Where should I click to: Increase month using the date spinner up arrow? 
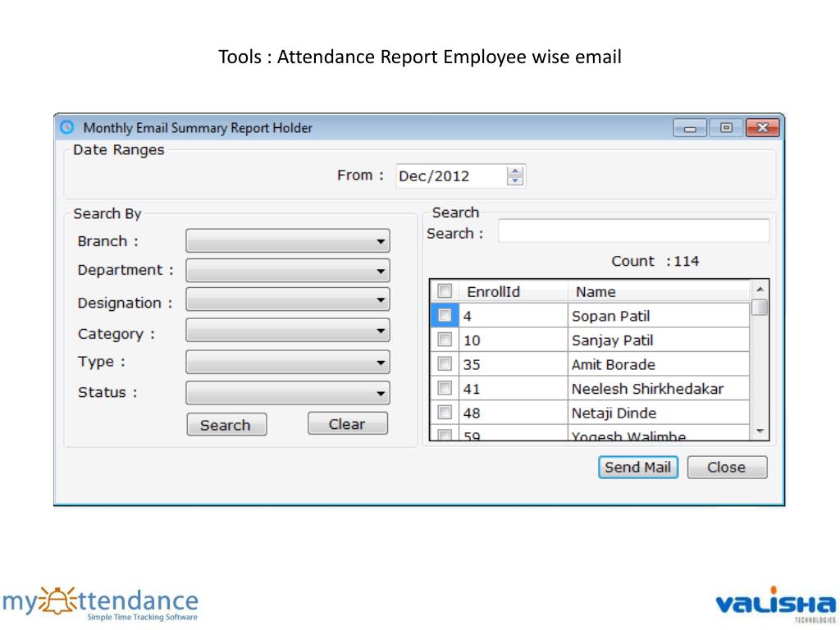[x=515, y=171]
